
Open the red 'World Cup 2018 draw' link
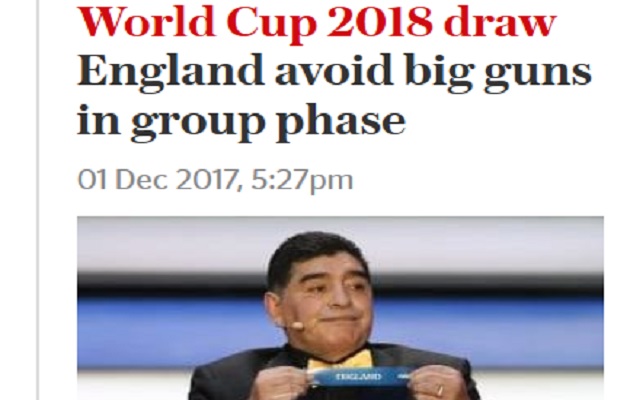tap(317, 23)
